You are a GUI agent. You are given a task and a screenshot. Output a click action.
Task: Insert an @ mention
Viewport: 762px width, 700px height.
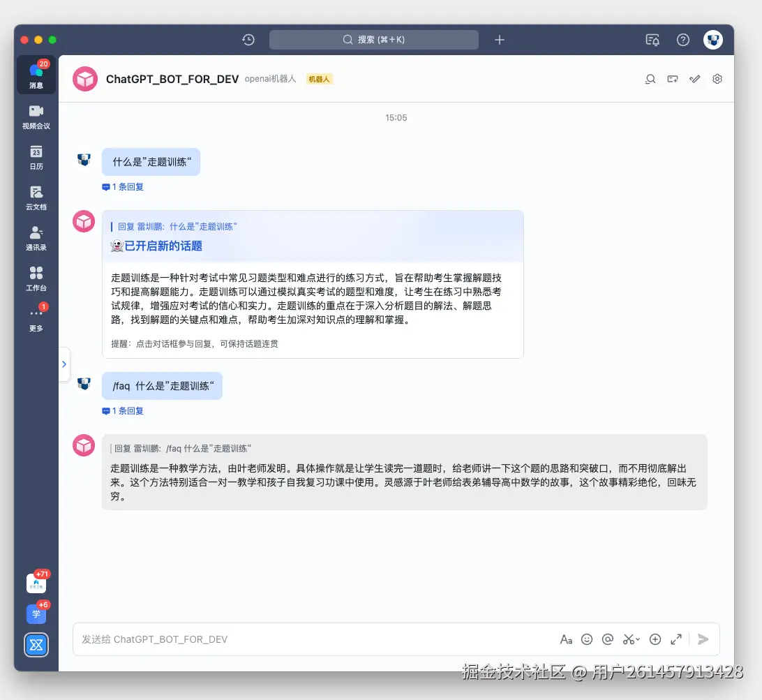tap(607, 639)
